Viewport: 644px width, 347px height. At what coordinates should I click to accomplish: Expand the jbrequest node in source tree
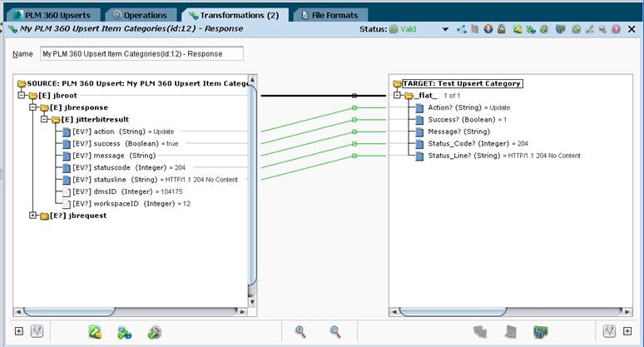pyautogui.click(x=33, y=216)
